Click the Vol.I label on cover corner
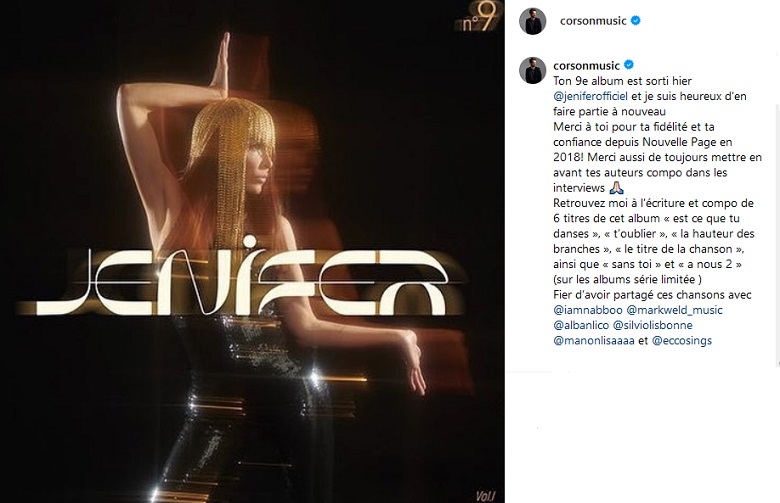The width and height of the screenshot is (780, 503). click(x=486, y=496)
